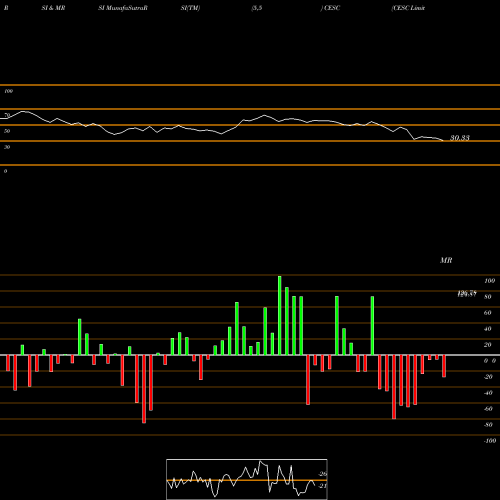500x500 pixels.
Task: Click the '40' label on the MR axis
Action: (488, 329)
